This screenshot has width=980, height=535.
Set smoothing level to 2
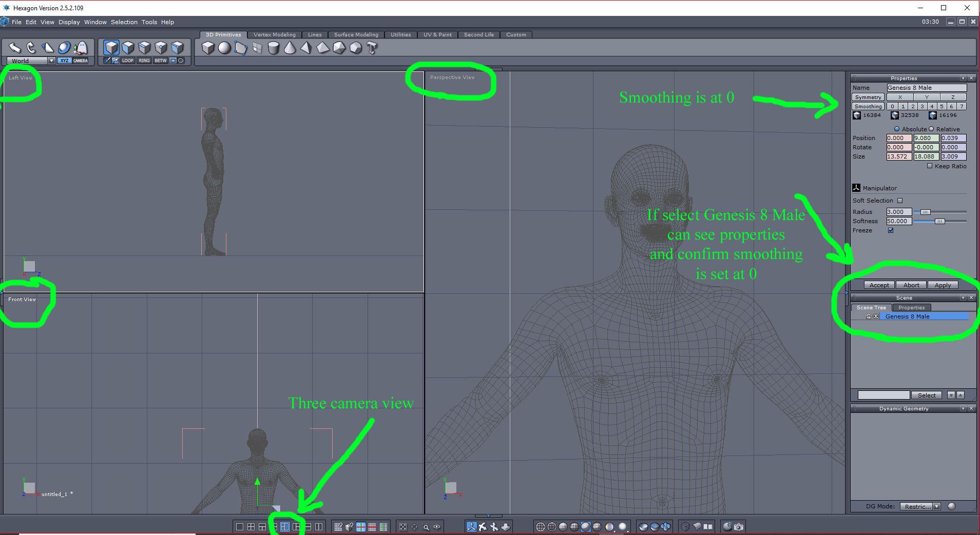pos(913,106)
